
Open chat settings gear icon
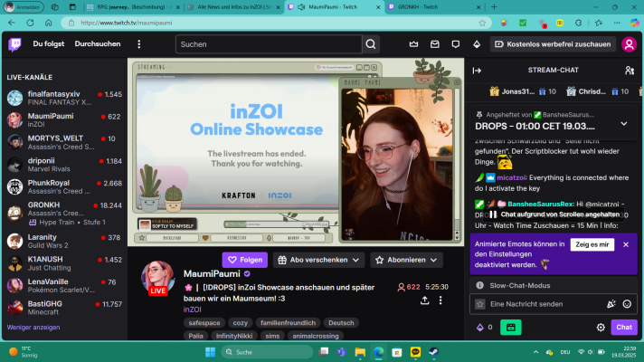tap(601, 328)
